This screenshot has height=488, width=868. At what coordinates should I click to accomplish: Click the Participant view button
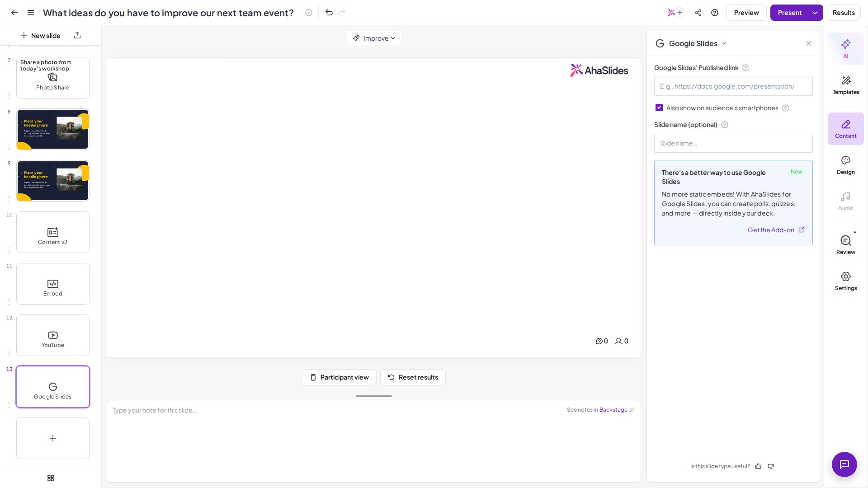(339, 377)
